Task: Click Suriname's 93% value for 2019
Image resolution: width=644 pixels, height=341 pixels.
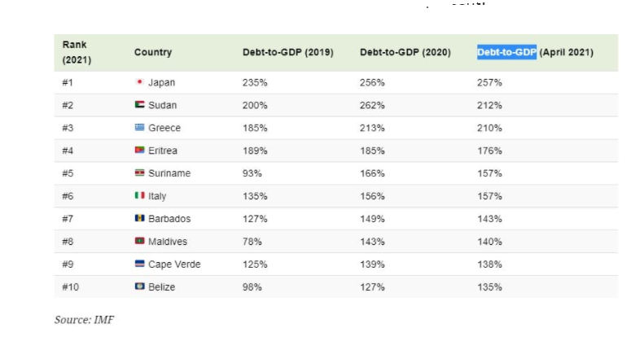Action: pyautogui.click(x=252, y=173)
